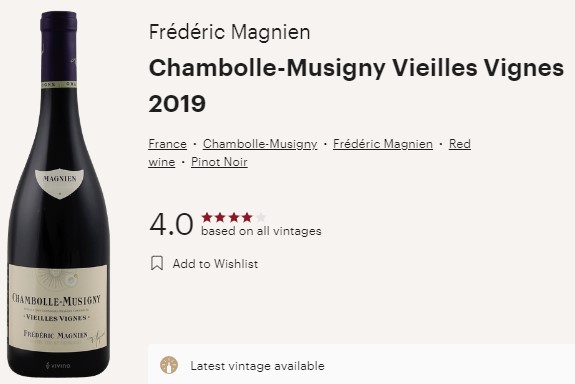The image size is (575, 384).
Task: Click the third red rating star
Action: [234, 217]
